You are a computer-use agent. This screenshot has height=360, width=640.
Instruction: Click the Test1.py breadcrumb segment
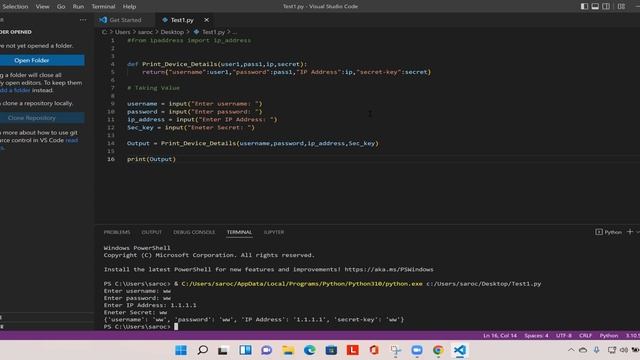[x=213, y=32]
